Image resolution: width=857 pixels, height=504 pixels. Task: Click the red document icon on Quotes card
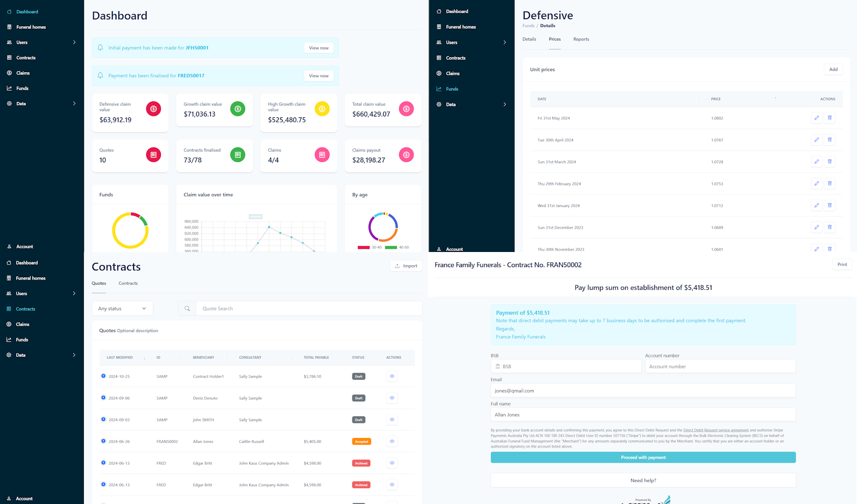click(x=153, y=155)
